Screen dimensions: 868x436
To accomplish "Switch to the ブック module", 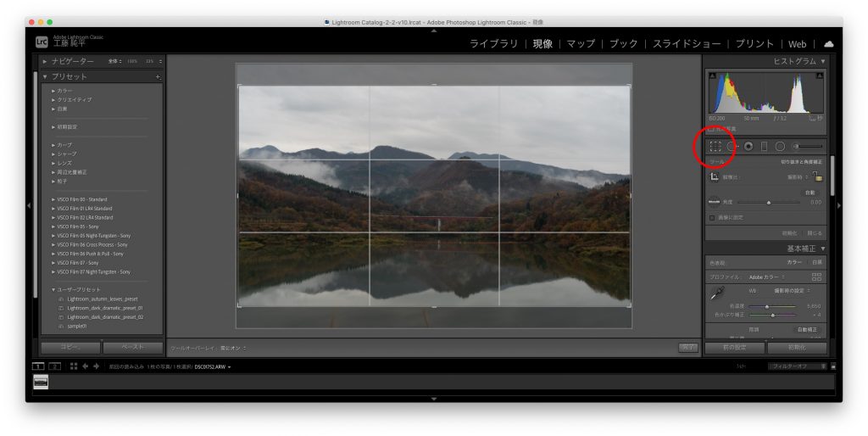I will tap(623, 44).
